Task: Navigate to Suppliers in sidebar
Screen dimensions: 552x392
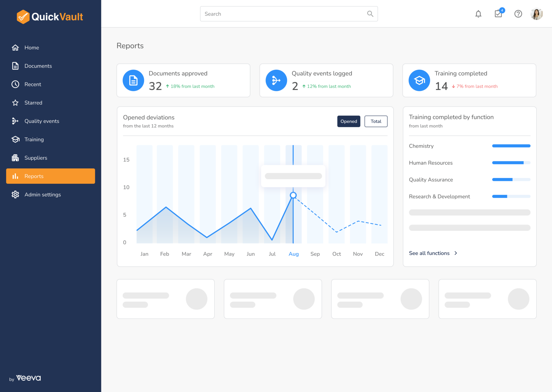Action: pos(36,158)
